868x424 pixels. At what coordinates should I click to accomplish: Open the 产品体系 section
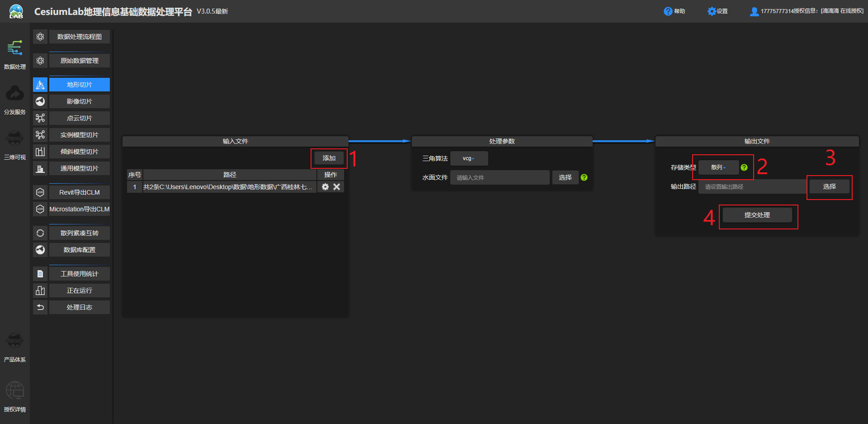[15, 347]
